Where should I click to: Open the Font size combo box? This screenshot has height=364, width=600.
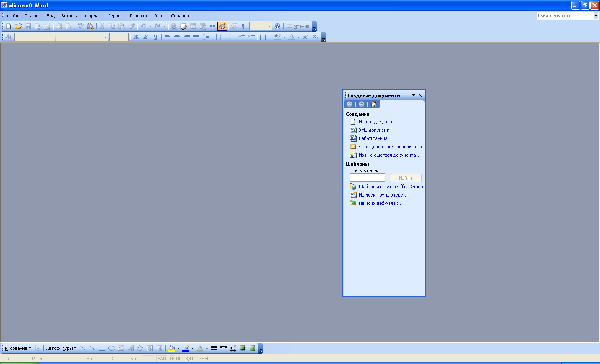point(118,37)
